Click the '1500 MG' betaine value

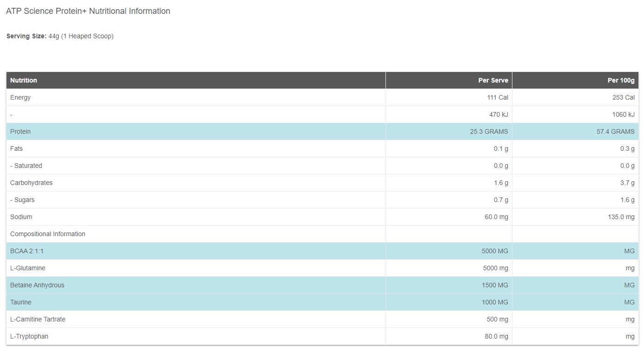(x=495, y=285)
